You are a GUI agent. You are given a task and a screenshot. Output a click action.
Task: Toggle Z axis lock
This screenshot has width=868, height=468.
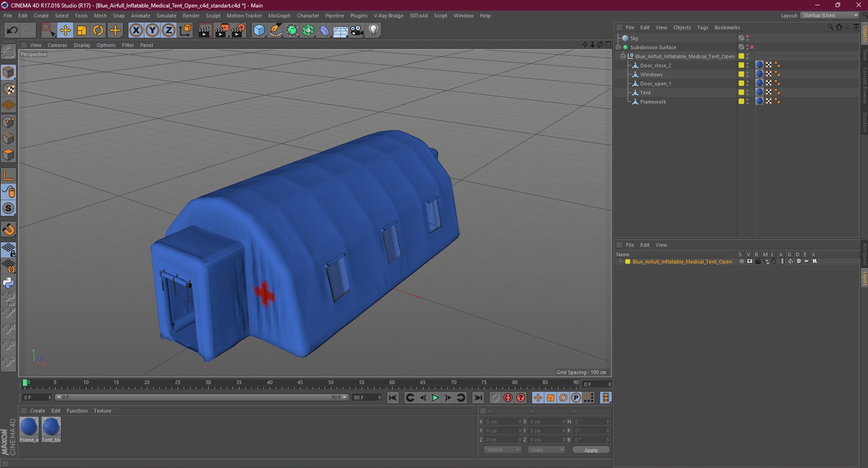pyautogui.click(x=169, y=30)
